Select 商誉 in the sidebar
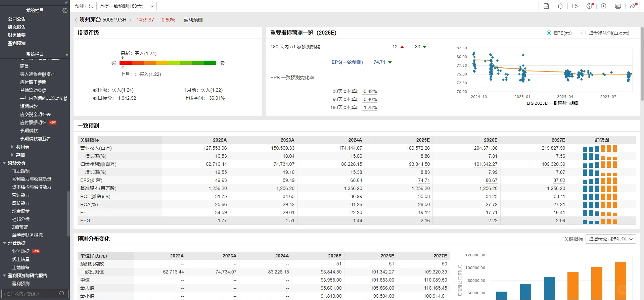Image resolution: width=644 pixels, height=300 pixels. click(25, 66)
